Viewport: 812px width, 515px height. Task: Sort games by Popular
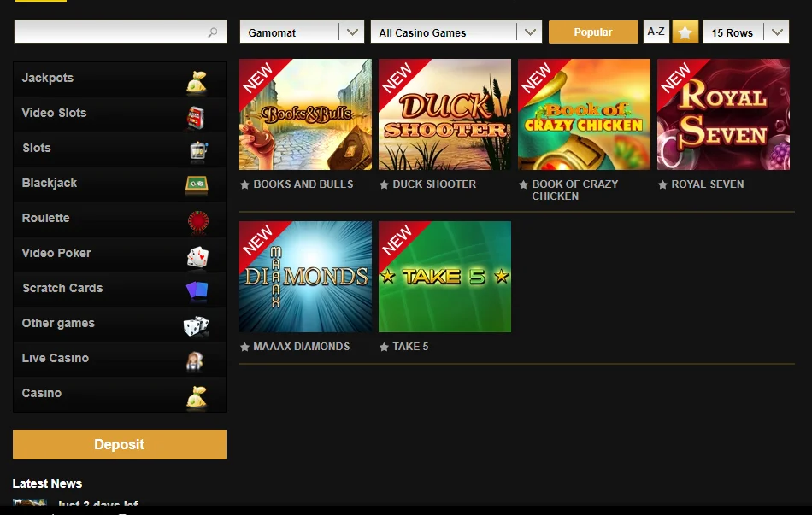click(593, 32)
